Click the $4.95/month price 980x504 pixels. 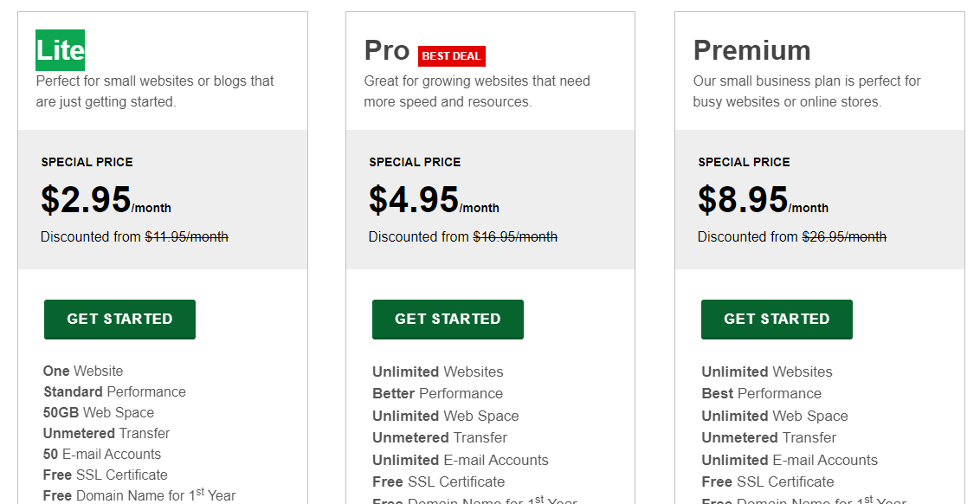click(x=434, y=200)
